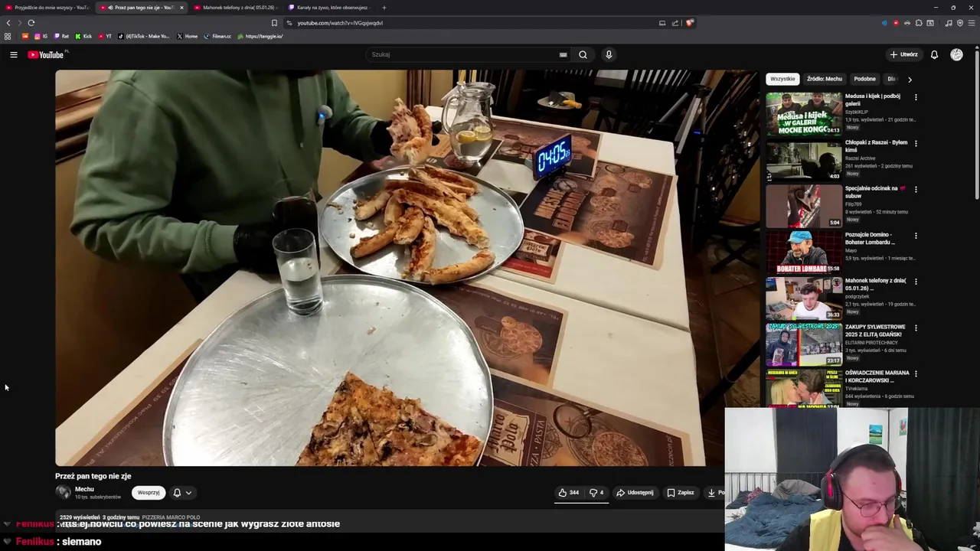
Task: Open the browser extensions puzzle icon
Action: point(919,23)
